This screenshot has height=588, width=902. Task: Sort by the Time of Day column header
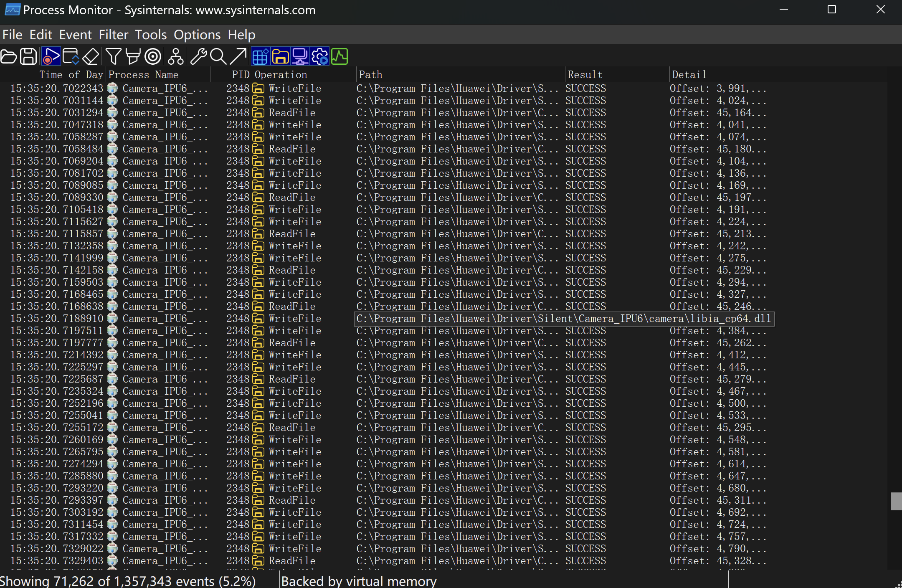(53, 74)
